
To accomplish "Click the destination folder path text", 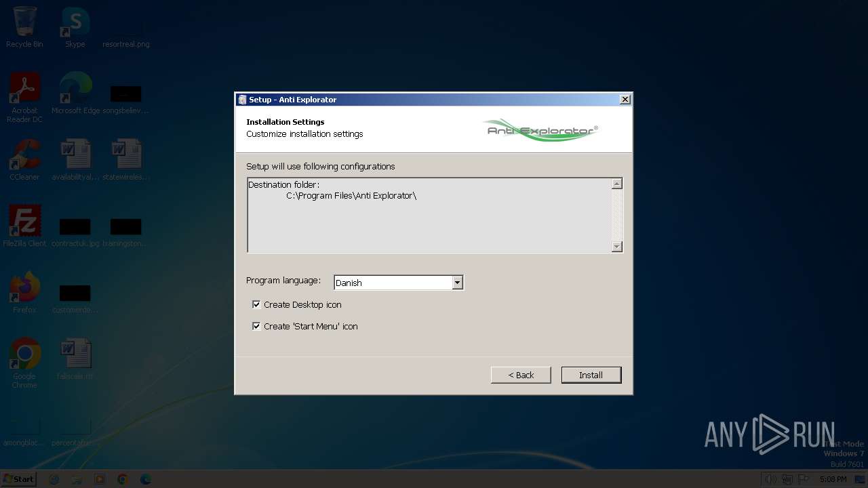I will [351, 195].
